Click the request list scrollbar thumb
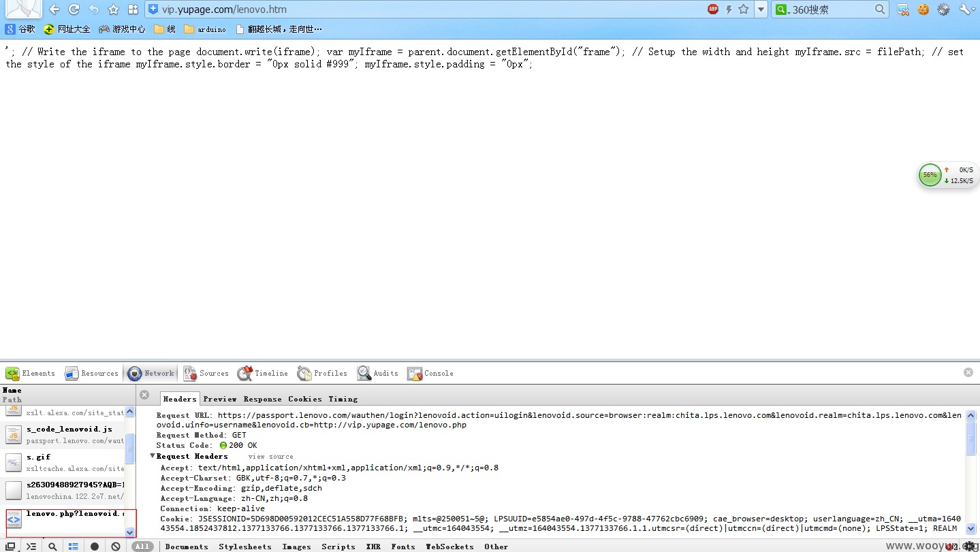The width and height of the screenshot is (980, 552). coord(130,449)
